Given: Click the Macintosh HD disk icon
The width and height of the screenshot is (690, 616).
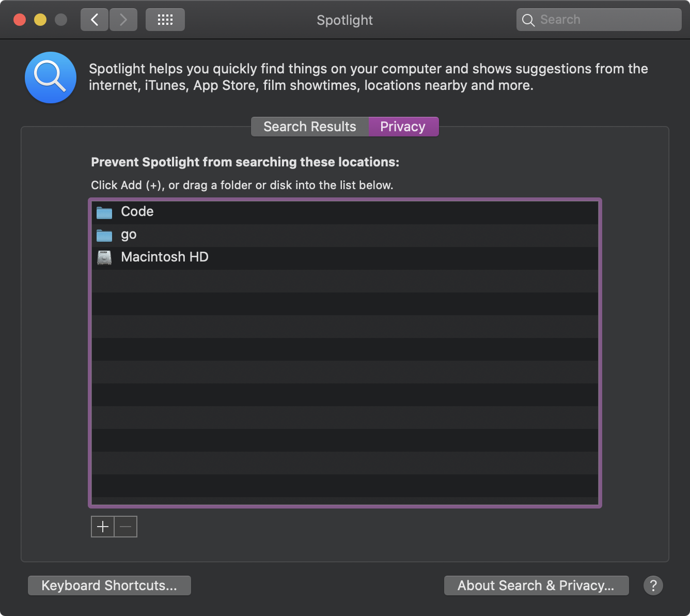Looking at the screenshot, I should click(x=104, y=257).
